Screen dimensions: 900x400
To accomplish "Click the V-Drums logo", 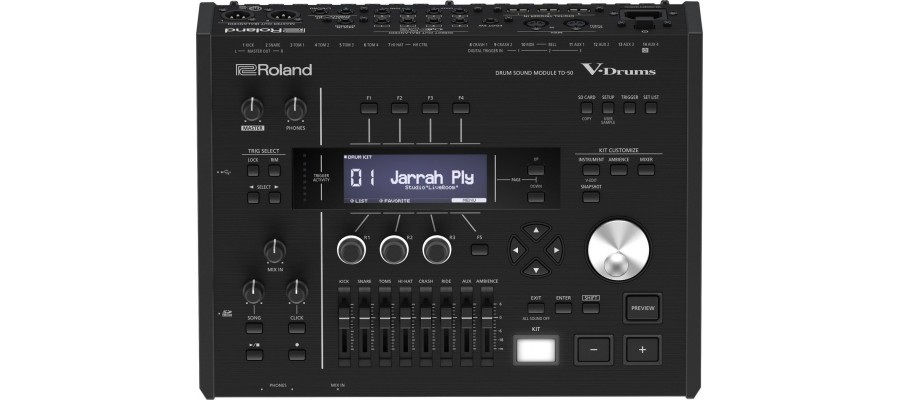I will coord(618,70).
